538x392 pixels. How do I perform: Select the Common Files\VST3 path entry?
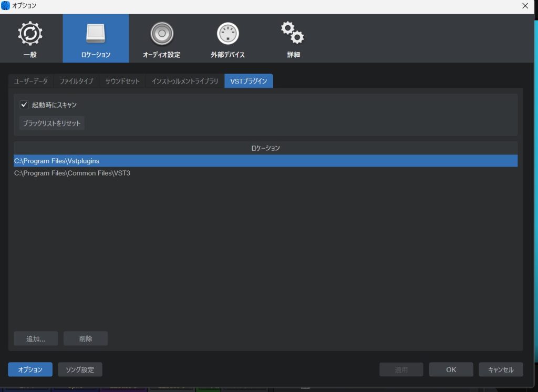(x=72, y=173)
